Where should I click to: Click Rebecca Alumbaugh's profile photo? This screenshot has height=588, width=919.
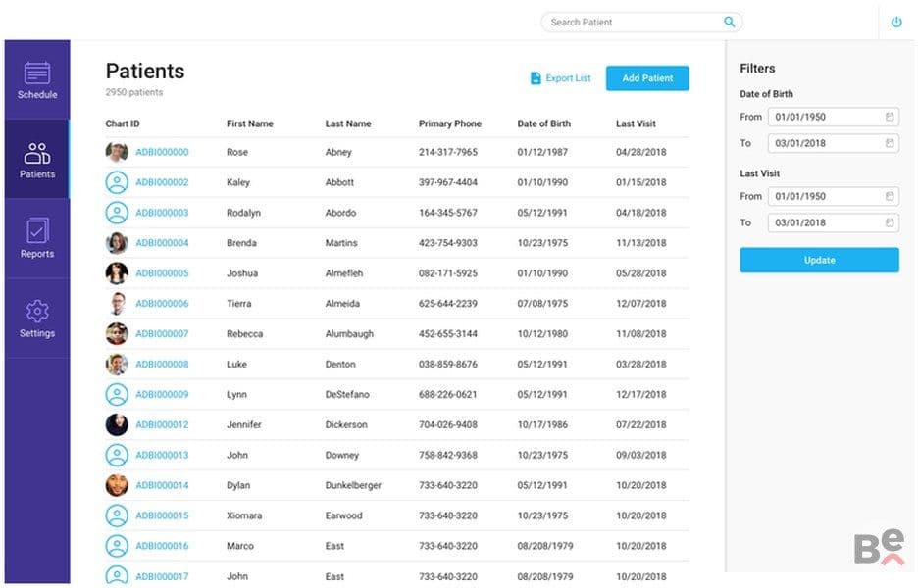point(117,334)
